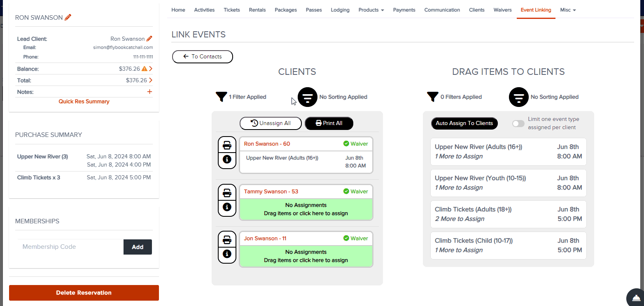Screen dimensions: 644x306
Task: Select Climb Tickets (Child 10-17) item
Action: [x=509, y=246]
